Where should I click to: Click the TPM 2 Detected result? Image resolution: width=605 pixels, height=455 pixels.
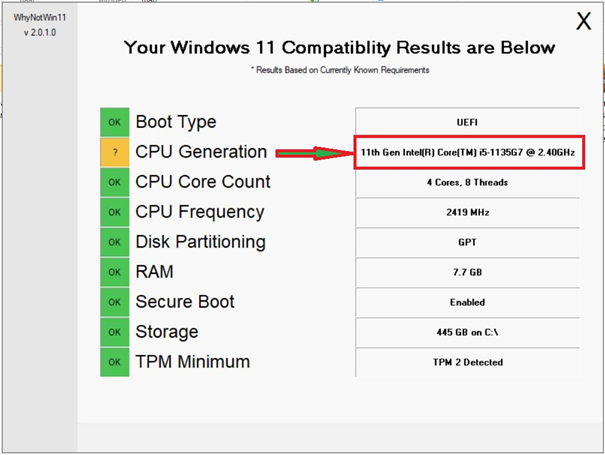(467, 362)
